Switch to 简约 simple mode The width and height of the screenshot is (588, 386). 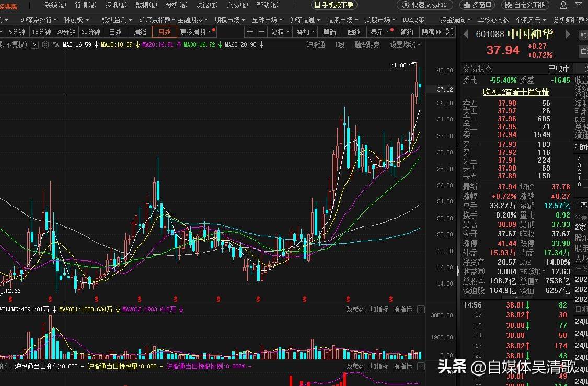coord(407,32)
